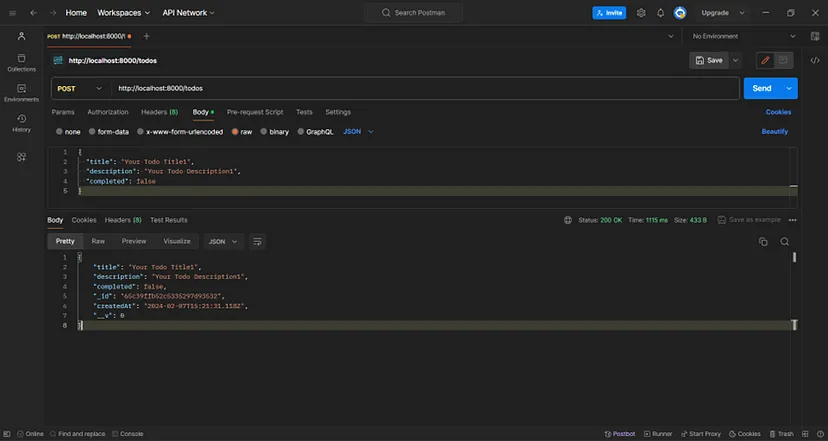The image size is (828, 441).
Task: Switch response view to Raw
Action: point(98,241)
